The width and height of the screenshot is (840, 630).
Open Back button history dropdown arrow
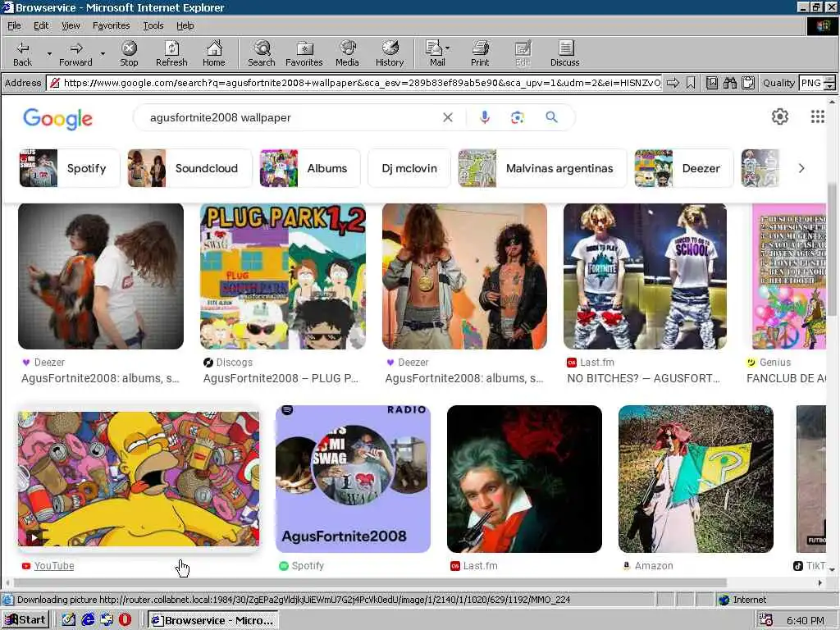(49, 54)
